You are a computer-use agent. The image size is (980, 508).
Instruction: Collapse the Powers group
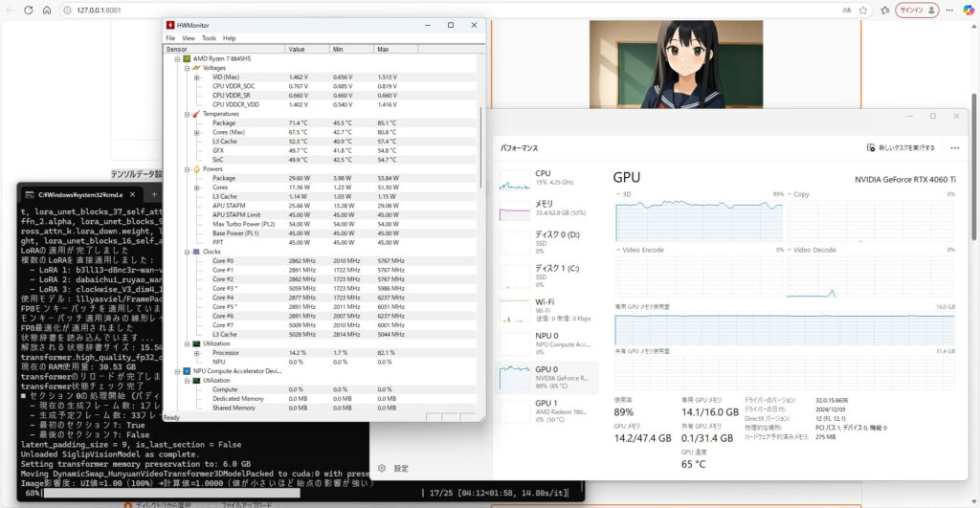pos(187,169)
